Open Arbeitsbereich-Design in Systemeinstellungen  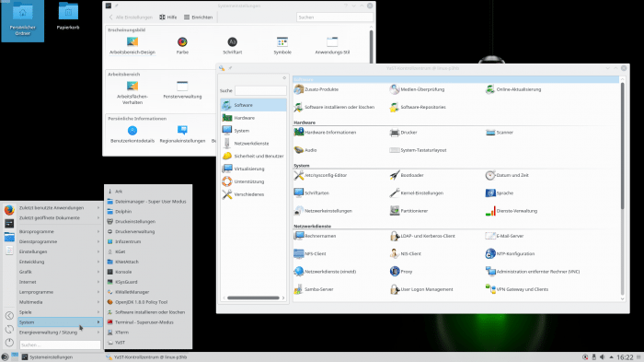pos(132,46)
